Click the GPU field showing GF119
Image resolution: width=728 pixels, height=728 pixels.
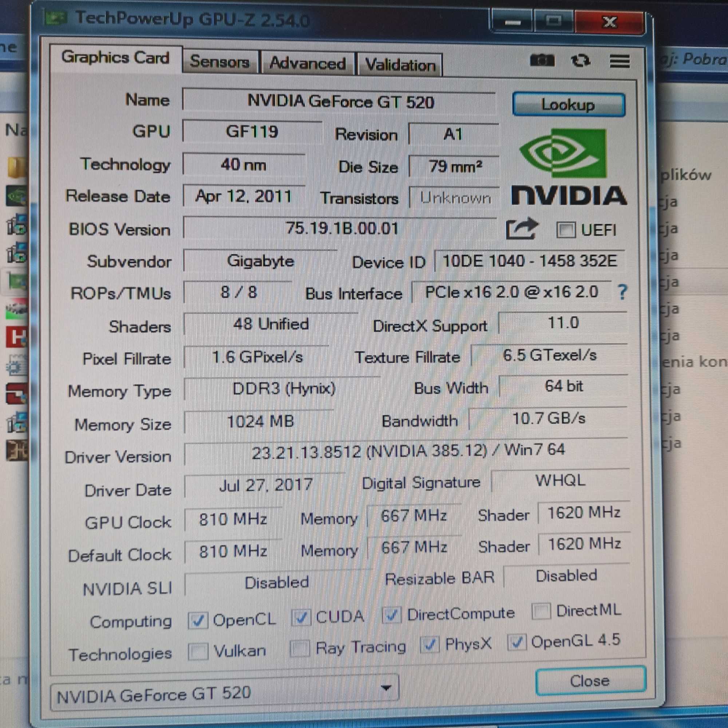(x=252, y=132)
